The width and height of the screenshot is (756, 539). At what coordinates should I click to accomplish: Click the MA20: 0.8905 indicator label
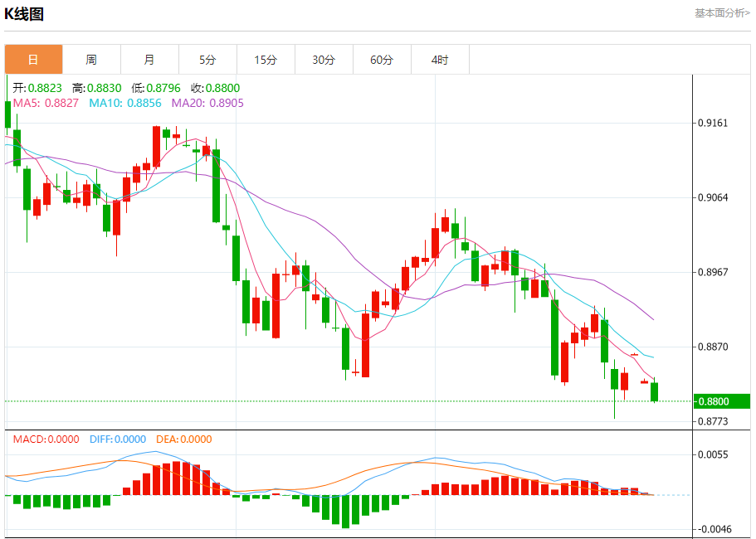(x=207, y=103)
